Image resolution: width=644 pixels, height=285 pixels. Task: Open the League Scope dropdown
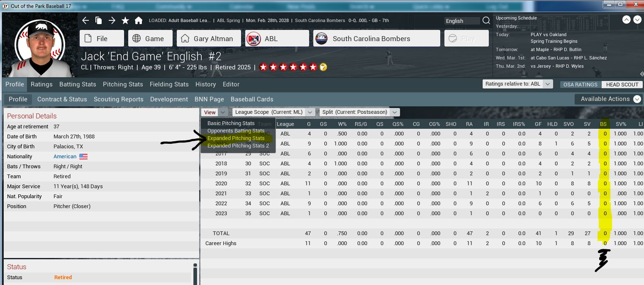coord(273,112)
